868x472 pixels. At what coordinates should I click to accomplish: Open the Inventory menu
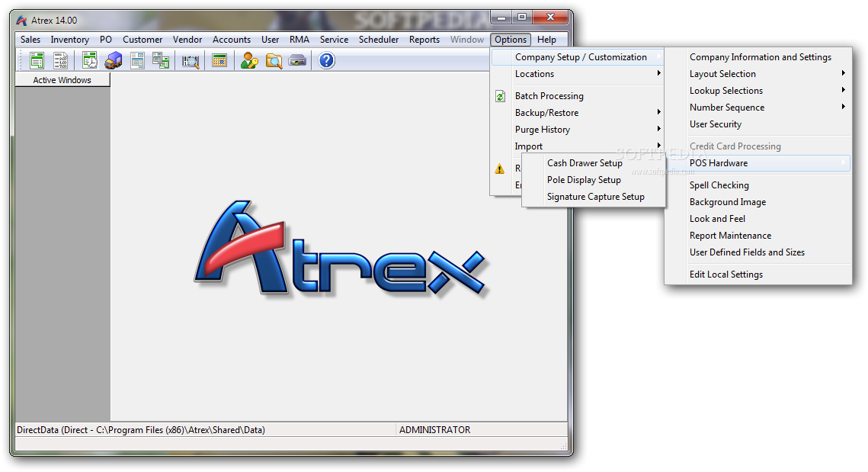point(70,40)
